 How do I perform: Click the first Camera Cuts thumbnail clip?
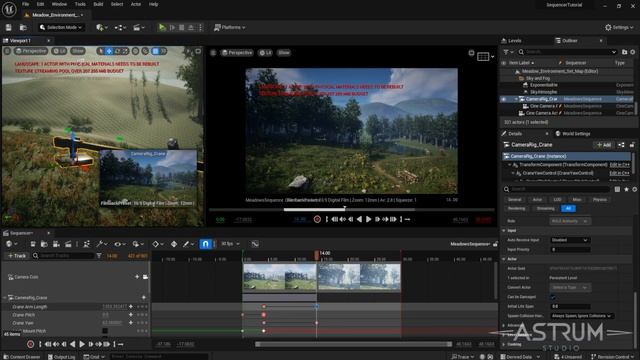click(x=280, y=277)
